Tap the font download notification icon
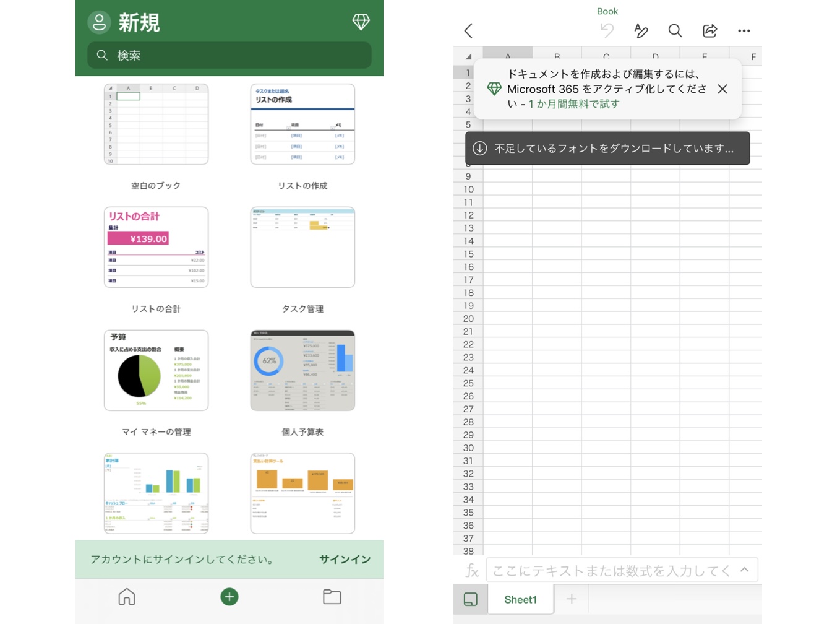This screenshot has height=624, width=840. tap(480, 149)
